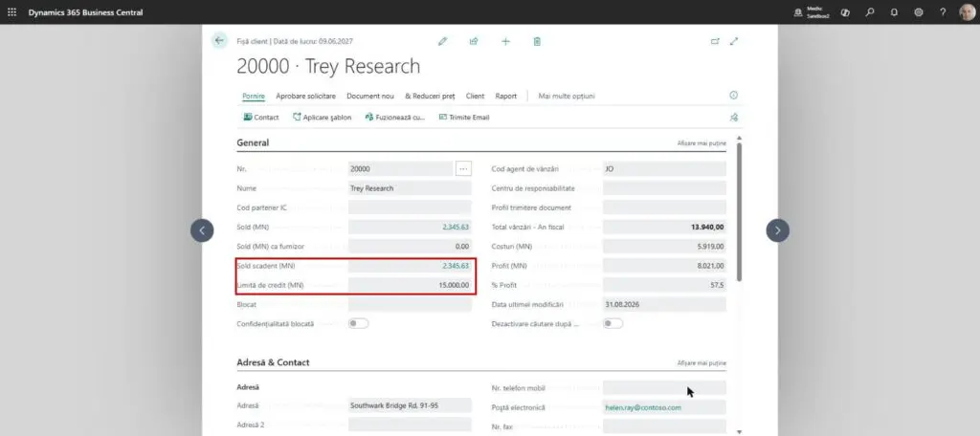Image resolution: width=980 pixels, height=436 pixels.
Task: Expand the card to full width
Action: (x=734, y=41)
